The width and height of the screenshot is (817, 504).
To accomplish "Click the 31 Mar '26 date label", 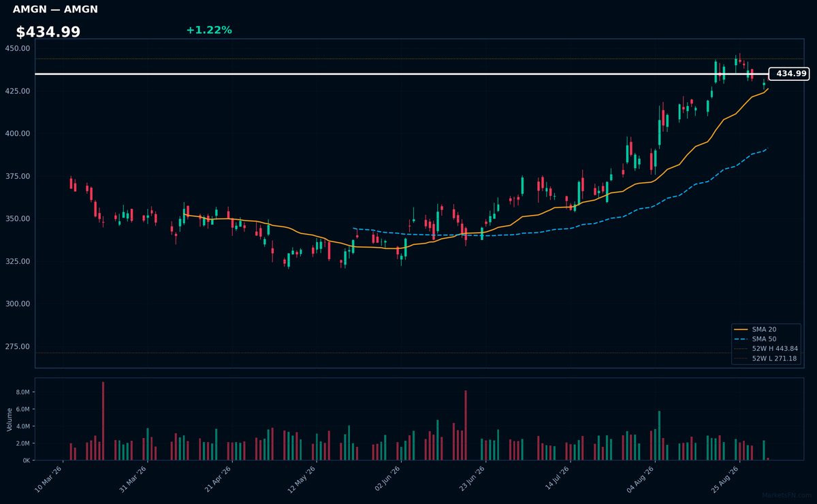I will point(133,478).
